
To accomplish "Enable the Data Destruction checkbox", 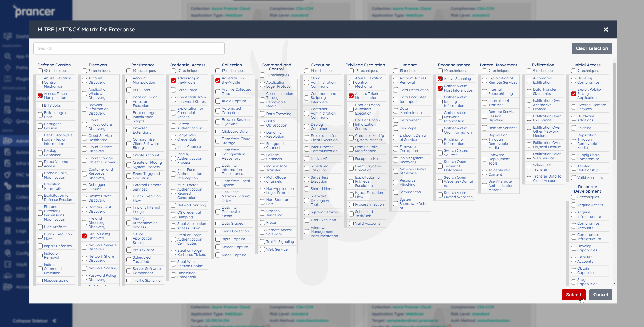I will [x=396, y=90].
